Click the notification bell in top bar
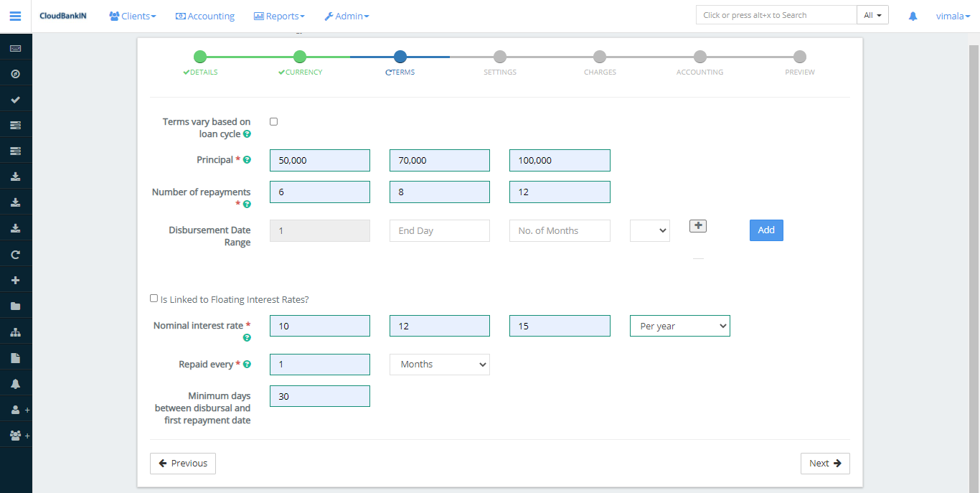The width and height of the screenshot is (980, 493). tap(913, 16)
